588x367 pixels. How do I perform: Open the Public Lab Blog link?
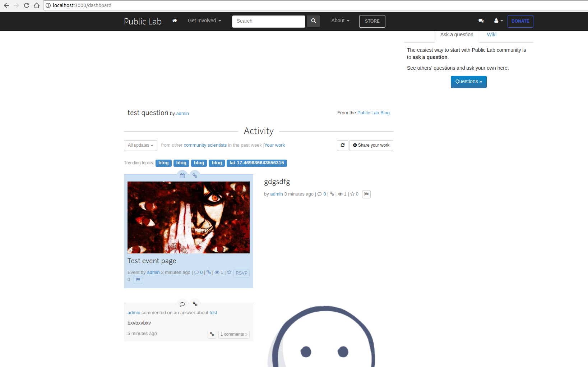point(373,113)
